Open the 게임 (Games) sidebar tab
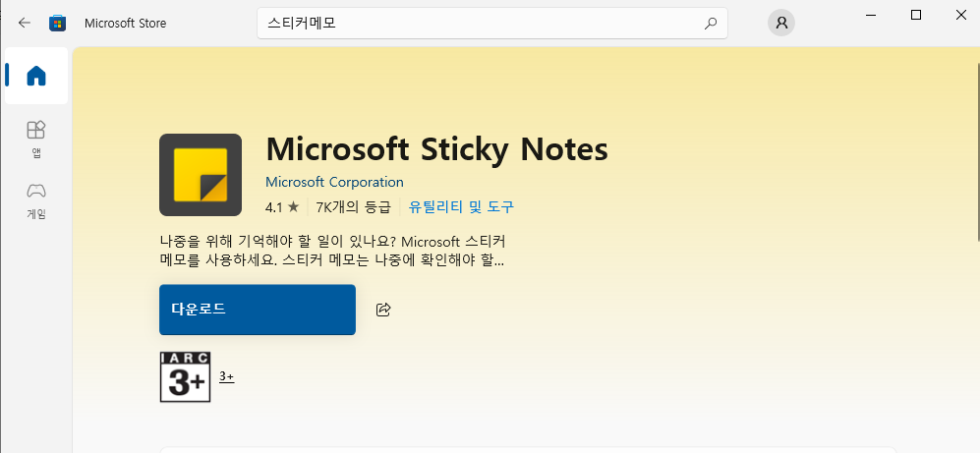This screenshot has height=453, width=980. [x=36, y=200]
